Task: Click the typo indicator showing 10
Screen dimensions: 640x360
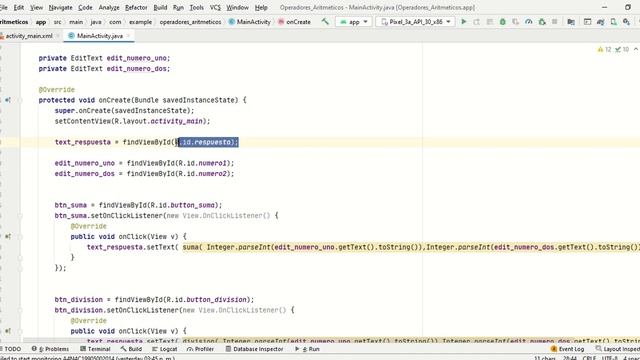Action: (x=622, y=49)
